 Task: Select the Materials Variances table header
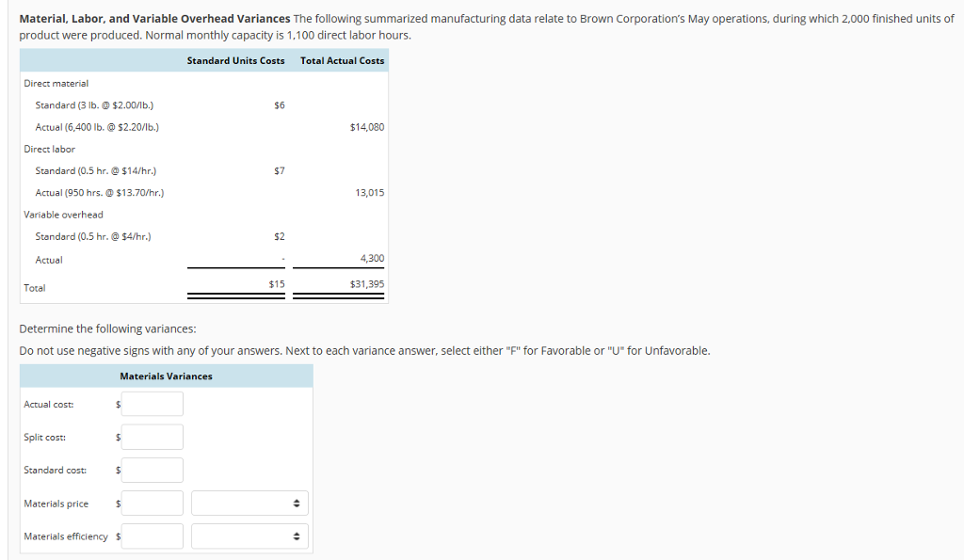[x=166, y=376]
